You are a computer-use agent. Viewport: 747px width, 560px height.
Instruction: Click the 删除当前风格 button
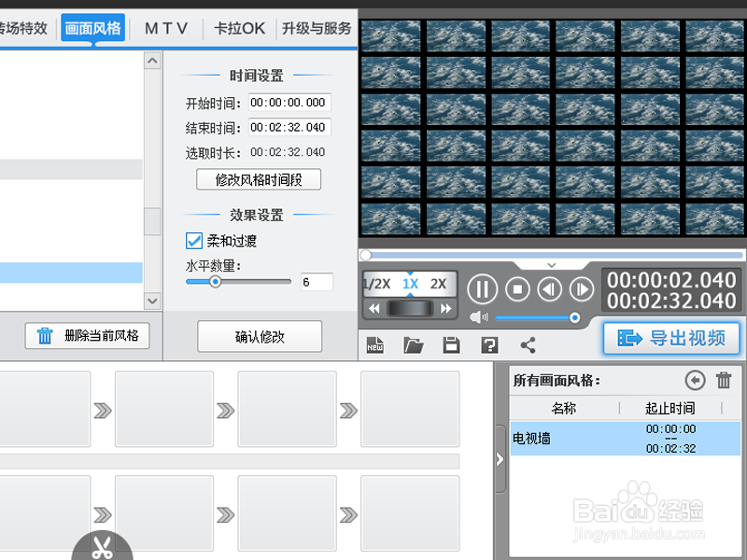coord(87,336)
